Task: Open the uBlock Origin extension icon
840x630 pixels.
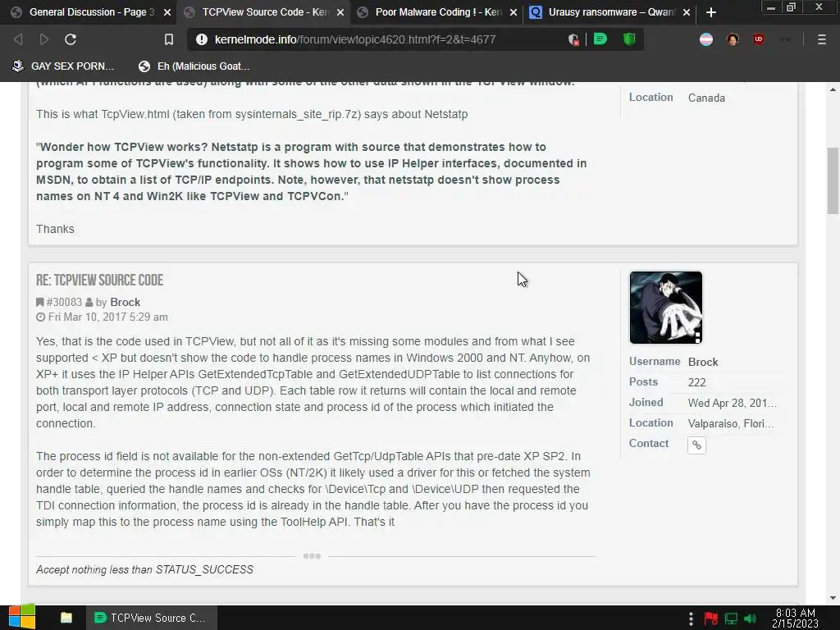Action: 758,39
